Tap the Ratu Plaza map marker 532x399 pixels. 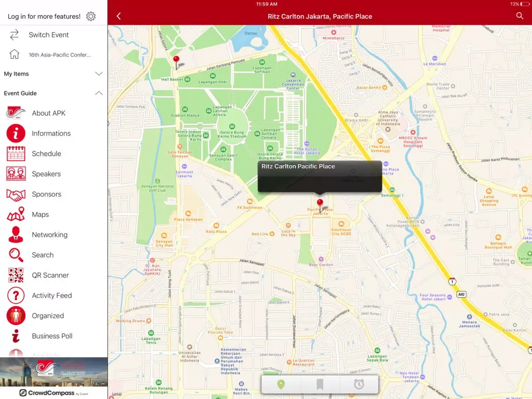216,226
